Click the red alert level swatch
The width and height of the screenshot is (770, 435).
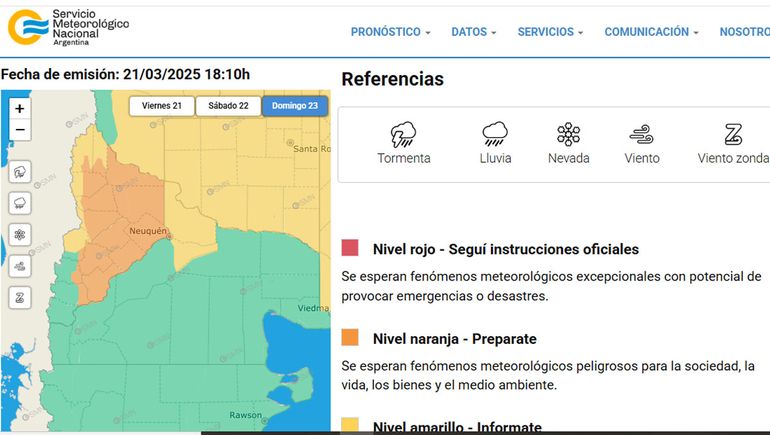pyautogui.click(x=350, y=248)
